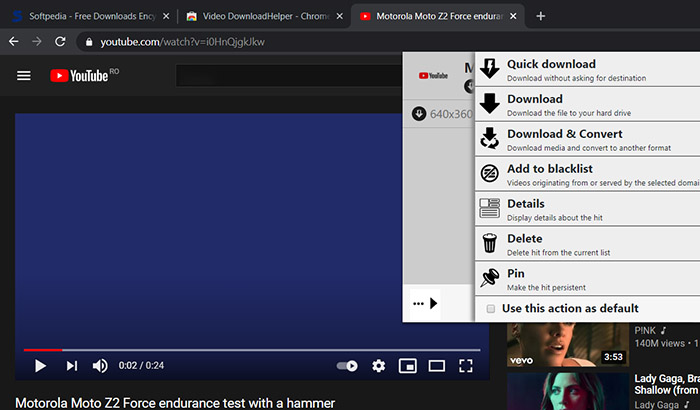The width and height of the screenshot is (700, 410).
Task: Click the pushpin Pin icon
Action: pos(490,278)
